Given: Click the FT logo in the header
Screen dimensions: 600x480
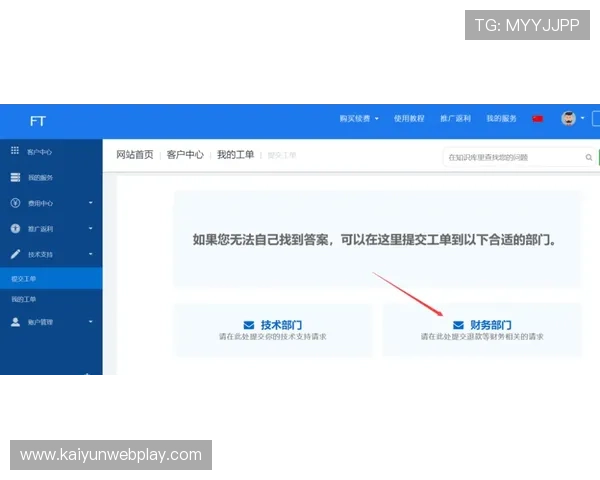Looking at the screenshot, I should coord(38,121).
